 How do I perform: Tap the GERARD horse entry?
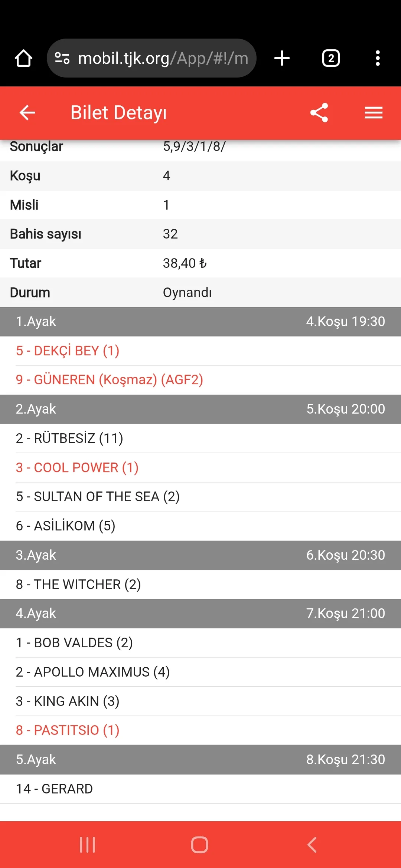coord(54,789)
